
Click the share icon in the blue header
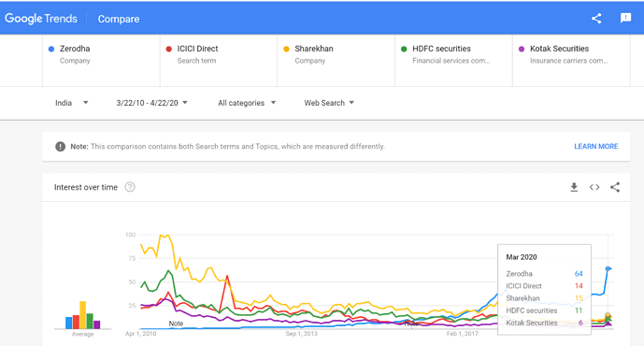[596, 19]
